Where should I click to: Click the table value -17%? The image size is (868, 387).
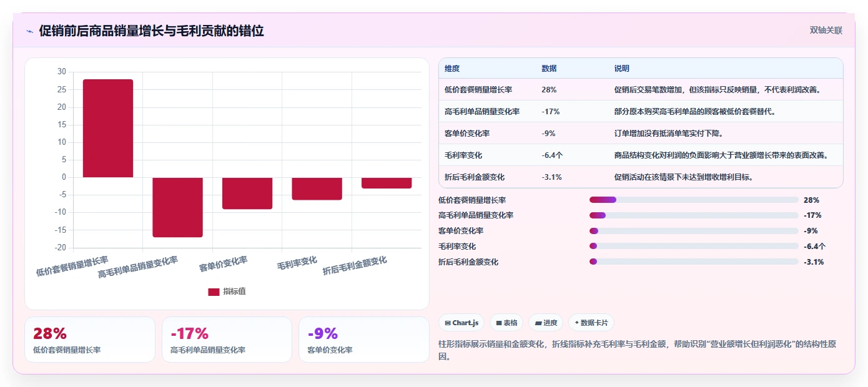551,112
